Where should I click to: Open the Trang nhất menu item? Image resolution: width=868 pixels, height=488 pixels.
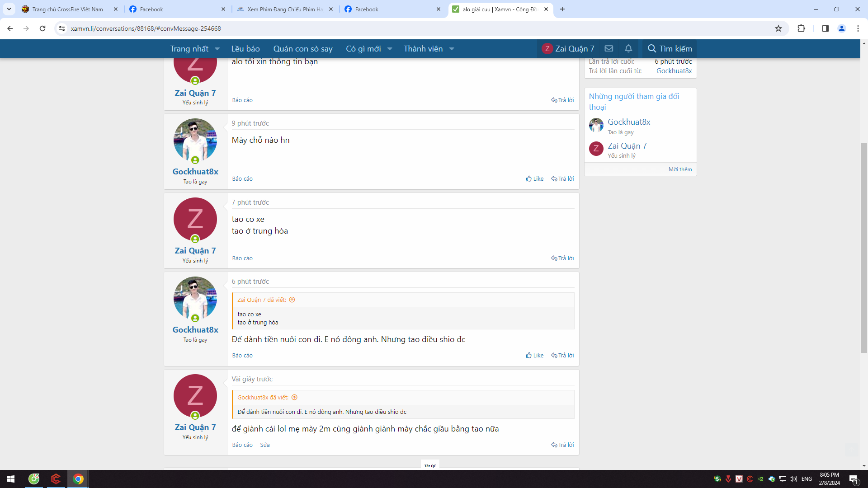[x=189, y=49]
